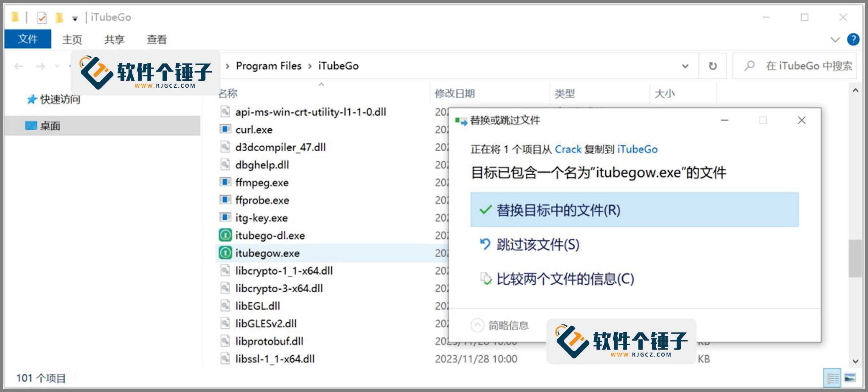This screenshot has width=868, height=392.
Task: Switch to large icons view in status bar
Action: coord(850,378)
